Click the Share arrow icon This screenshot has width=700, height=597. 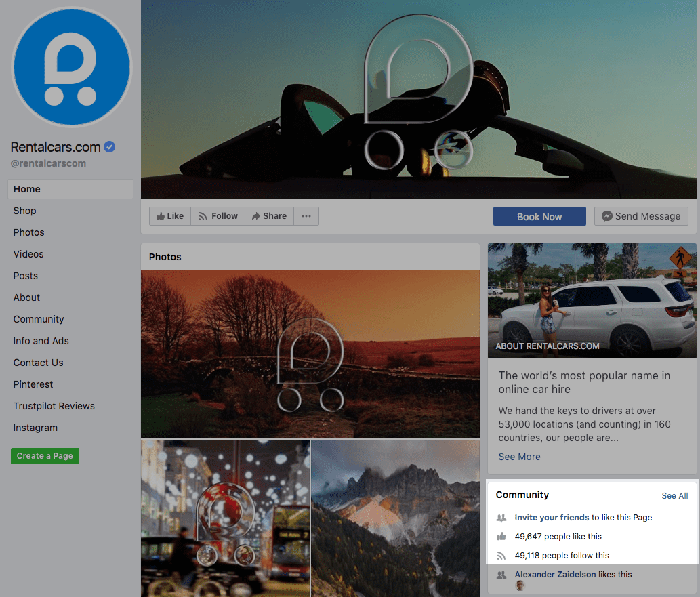click(255, 215)
